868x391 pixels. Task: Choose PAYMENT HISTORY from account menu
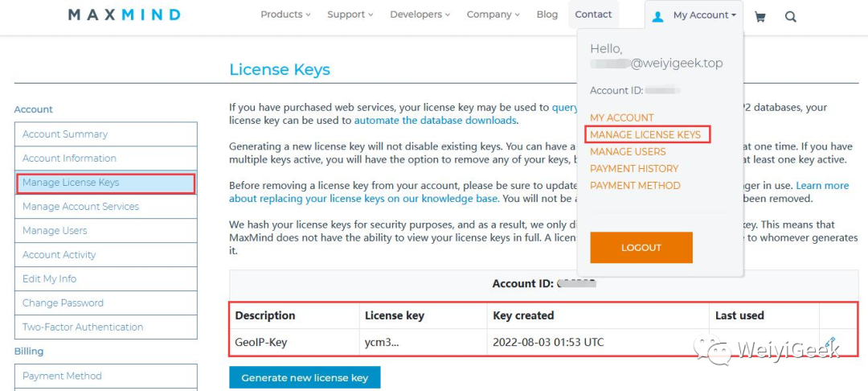pyautogui.click(x=634, y=168)
